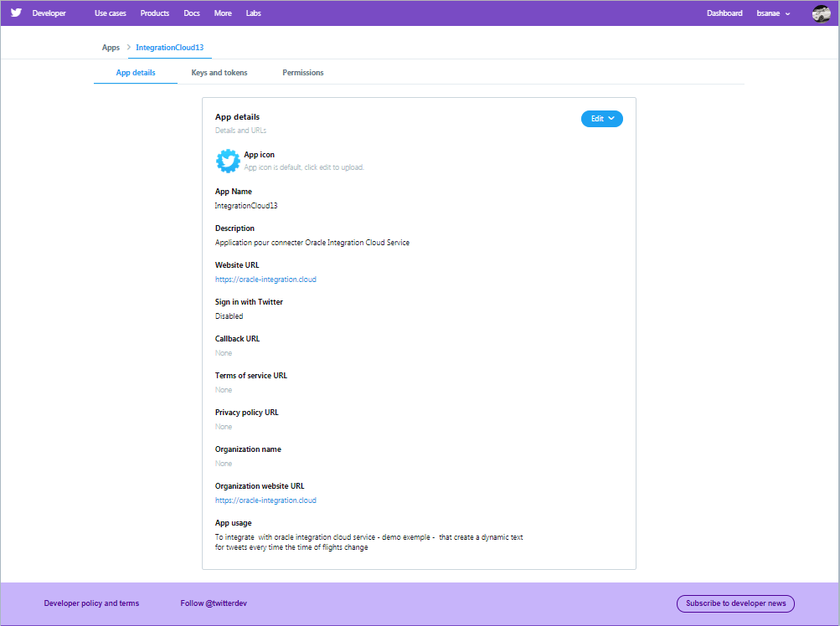
Task: Click Follow @twitterdev in footer
Action: [213, 603]
